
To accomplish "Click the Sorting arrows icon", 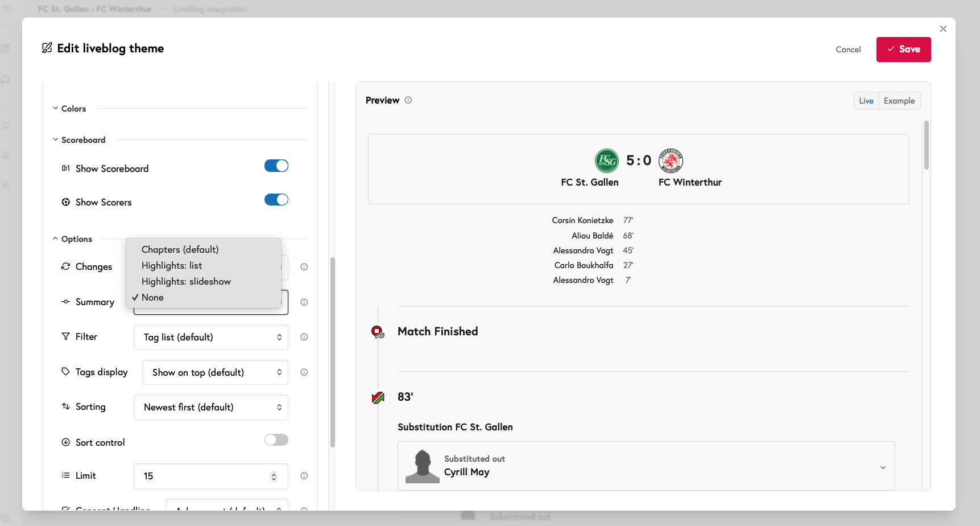I will (66, 406).
